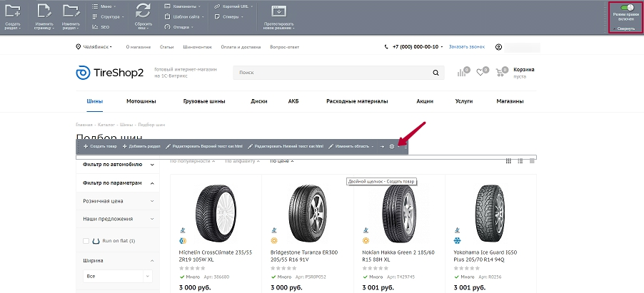
Task: Open the Статьи link
Action: coord(167,47)
